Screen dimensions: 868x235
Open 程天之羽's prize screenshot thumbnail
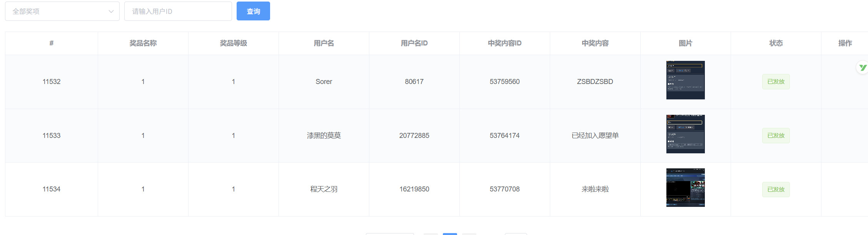pyautogui.click(x=685, y=188)
